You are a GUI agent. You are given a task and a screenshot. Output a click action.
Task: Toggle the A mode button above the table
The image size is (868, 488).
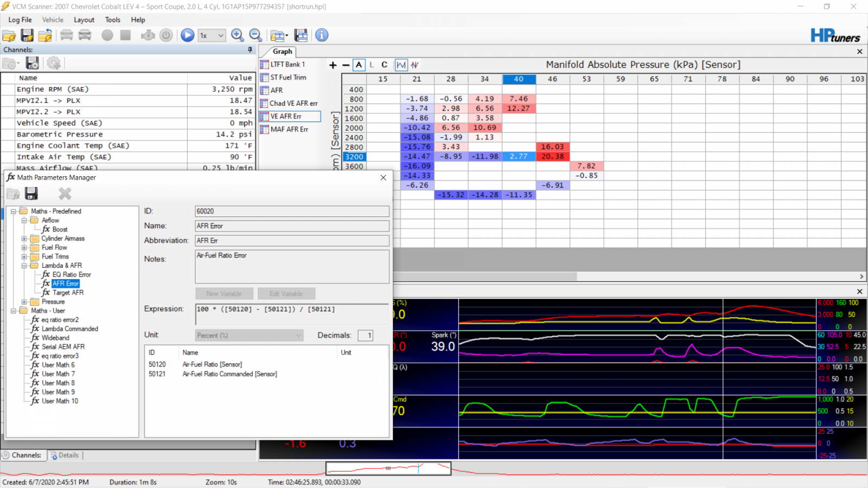(359, 65)
